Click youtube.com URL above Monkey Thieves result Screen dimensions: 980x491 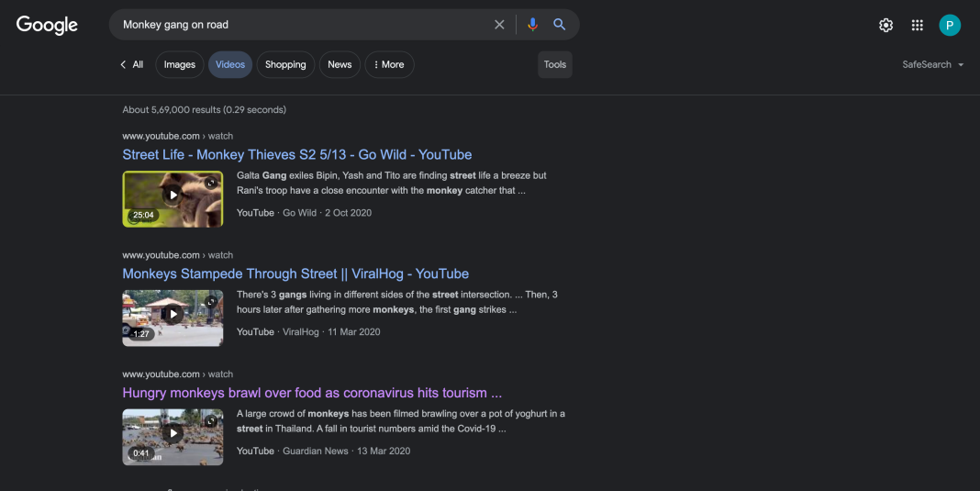click(177, 136)
